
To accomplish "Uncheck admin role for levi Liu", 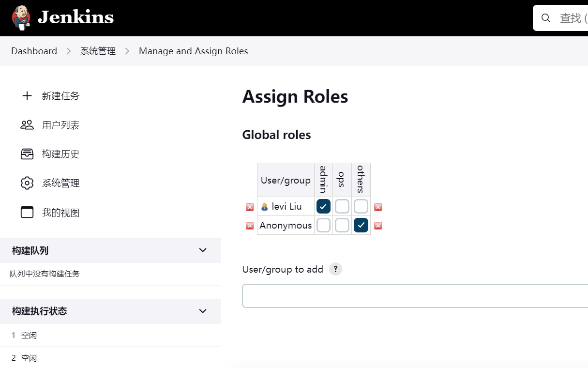I will tap(323, 207).
